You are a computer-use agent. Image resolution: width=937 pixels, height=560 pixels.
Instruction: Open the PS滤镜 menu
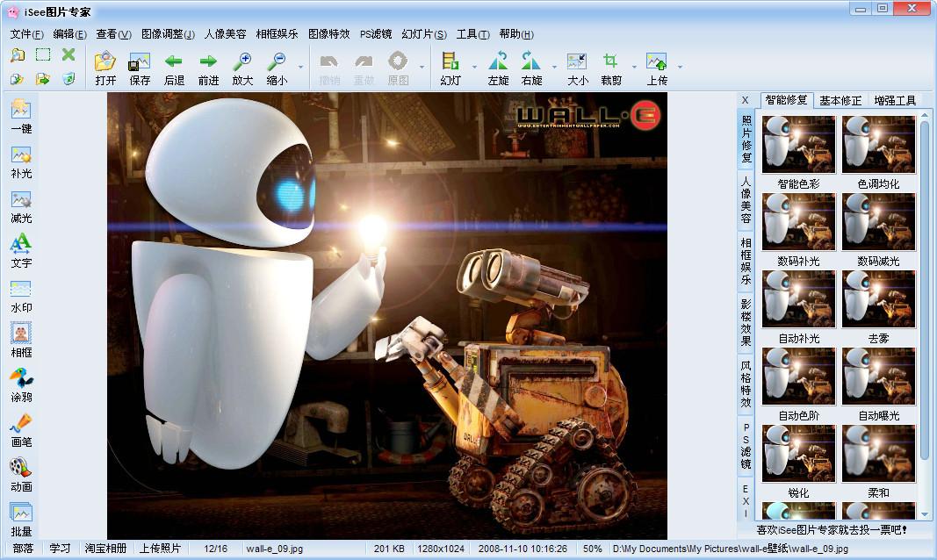376,34
